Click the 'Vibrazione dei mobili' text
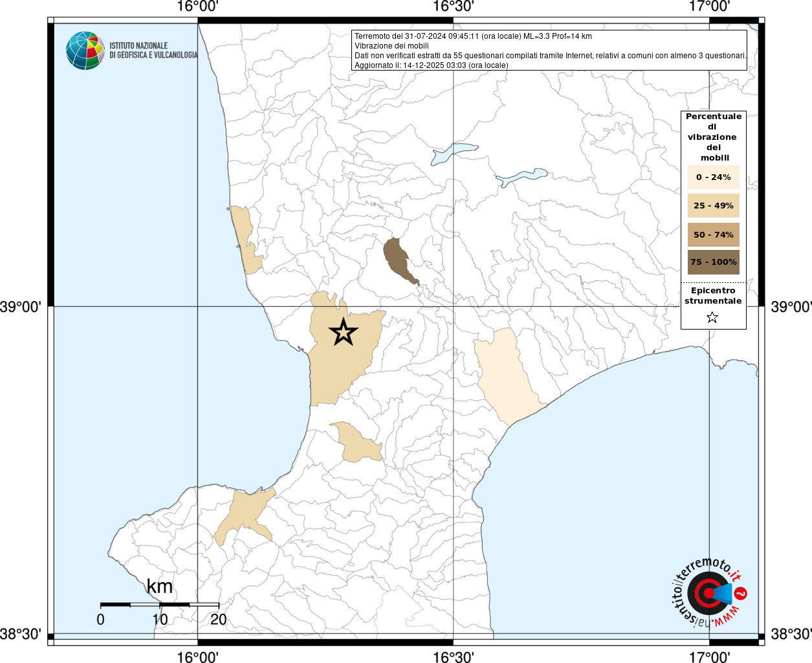 [391, 46]
